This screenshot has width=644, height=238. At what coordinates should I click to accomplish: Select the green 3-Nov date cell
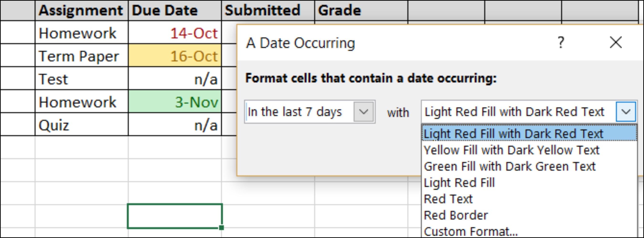pos(175,102)
